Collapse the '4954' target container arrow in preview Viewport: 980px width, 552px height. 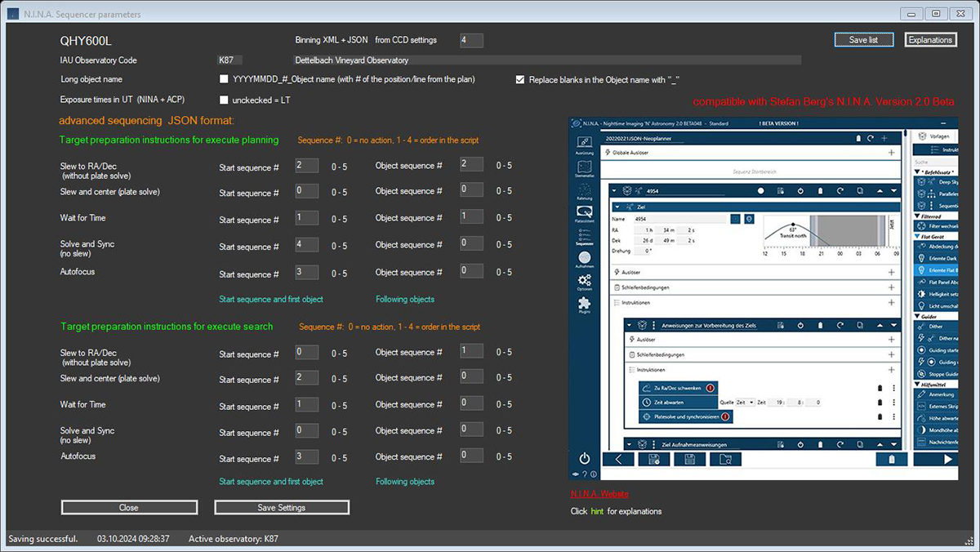click(613, 190)
